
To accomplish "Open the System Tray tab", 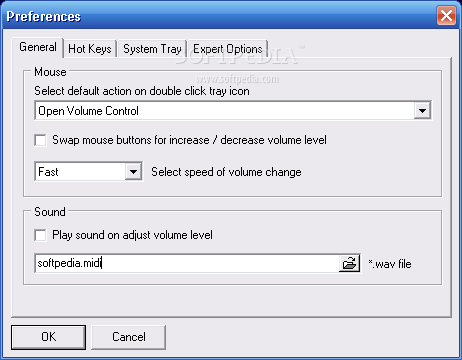I will tap(152, 49).
